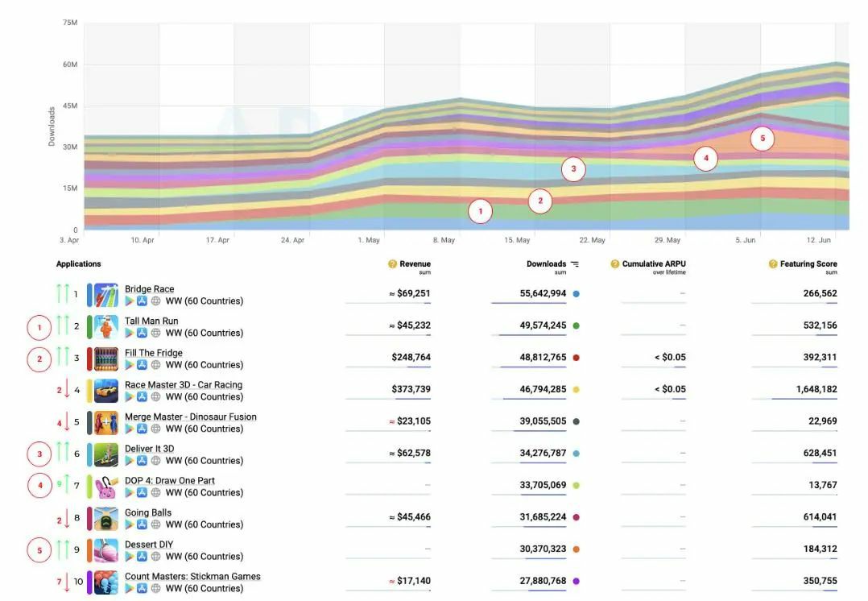868x601 pixels.
Task: Open the Bridge Race app link
Action: point(150,289)
